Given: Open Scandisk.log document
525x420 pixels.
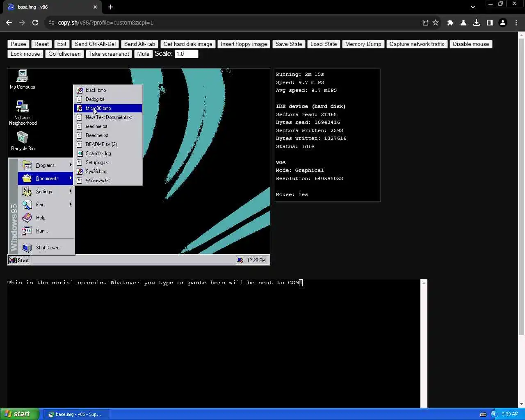Looking at the screenshot, I should (108, 153).
